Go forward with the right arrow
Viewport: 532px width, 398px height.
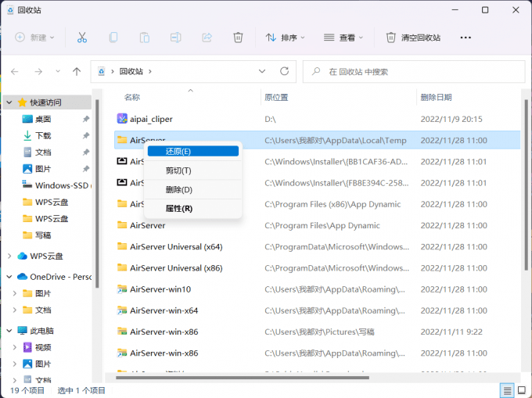point(38,71)
